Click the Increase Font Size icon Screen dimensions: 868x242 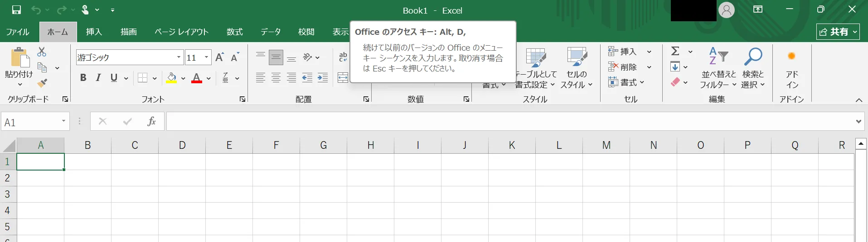tap(220, 57)
